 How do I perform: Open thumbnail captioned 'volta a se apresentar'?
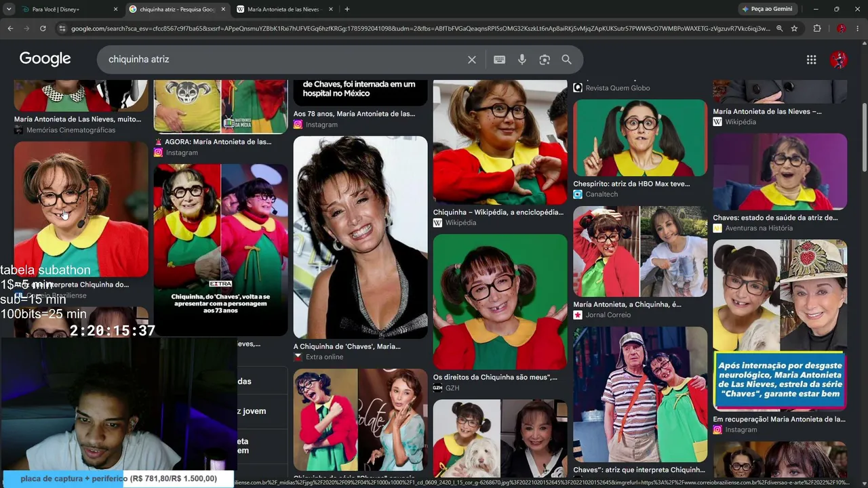point(220,249)
